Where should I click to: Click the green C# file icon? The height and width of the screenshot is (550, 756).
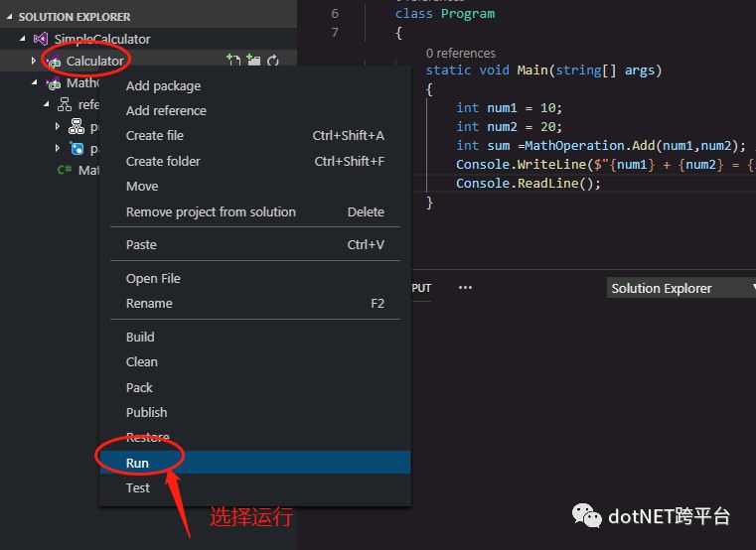click(x=65, y=170)
